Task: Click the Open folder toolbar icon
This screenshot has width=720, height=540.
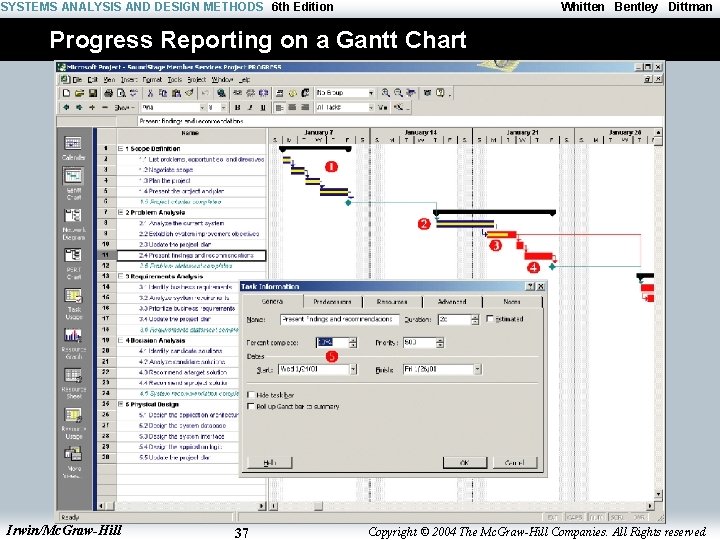Action: point(79,93)
